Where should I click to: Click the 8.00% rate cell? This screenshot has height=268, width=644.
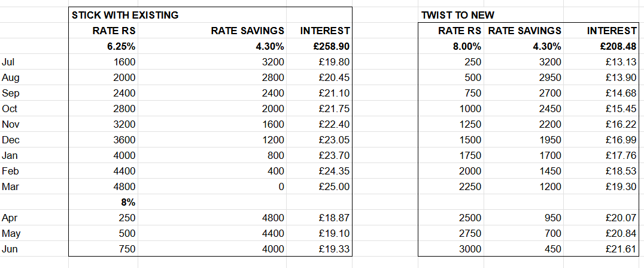tap(467, 47)
